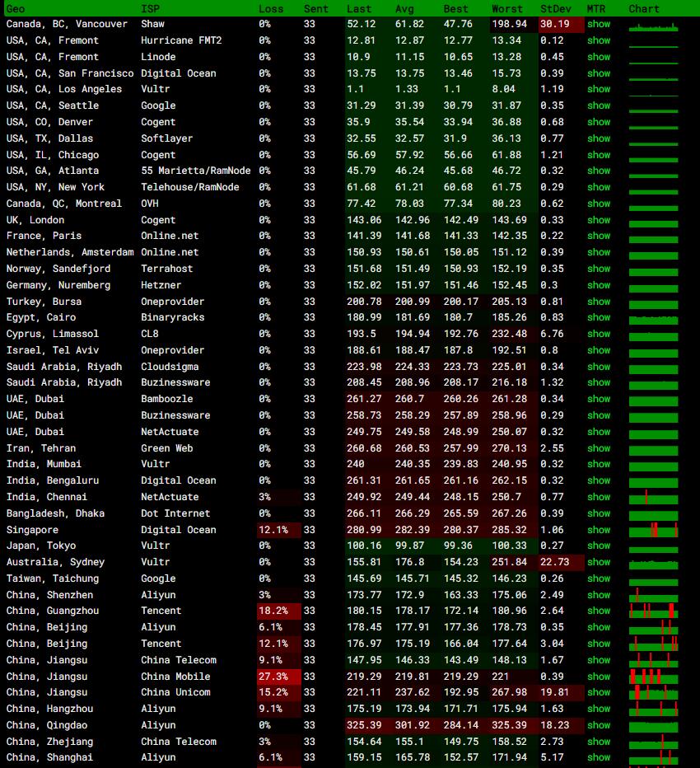Viewport: 700px width, 768px height.
Task: Show MTR for Japan, Tokyo Vultr
Action: click(x=599, y=546)
